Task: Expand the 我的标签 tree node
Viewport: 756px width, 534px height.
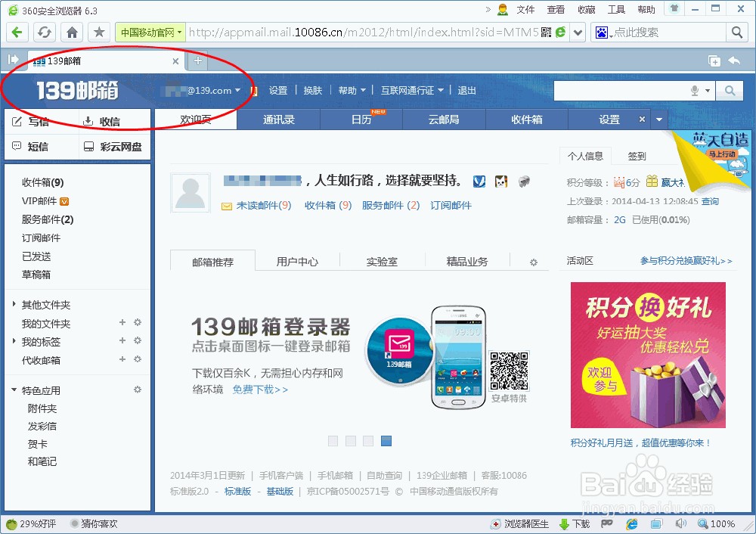Action: [14, 340]
